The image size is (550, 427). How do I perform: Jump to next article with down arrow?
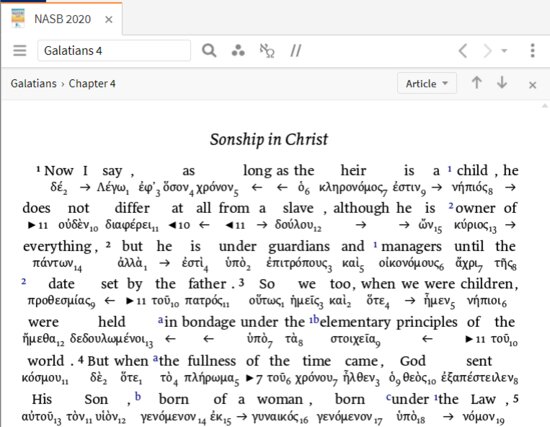point(502,82)
